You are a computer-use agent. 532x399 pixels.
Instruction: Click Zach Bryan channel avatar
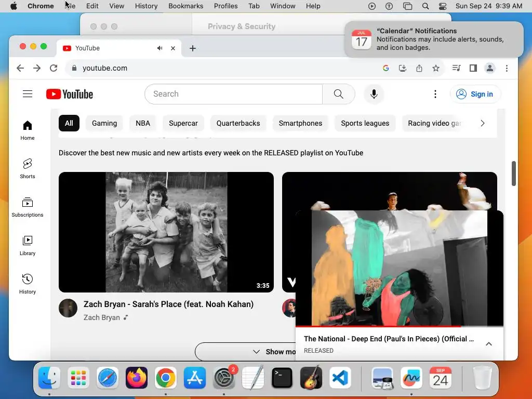point(68,308)
